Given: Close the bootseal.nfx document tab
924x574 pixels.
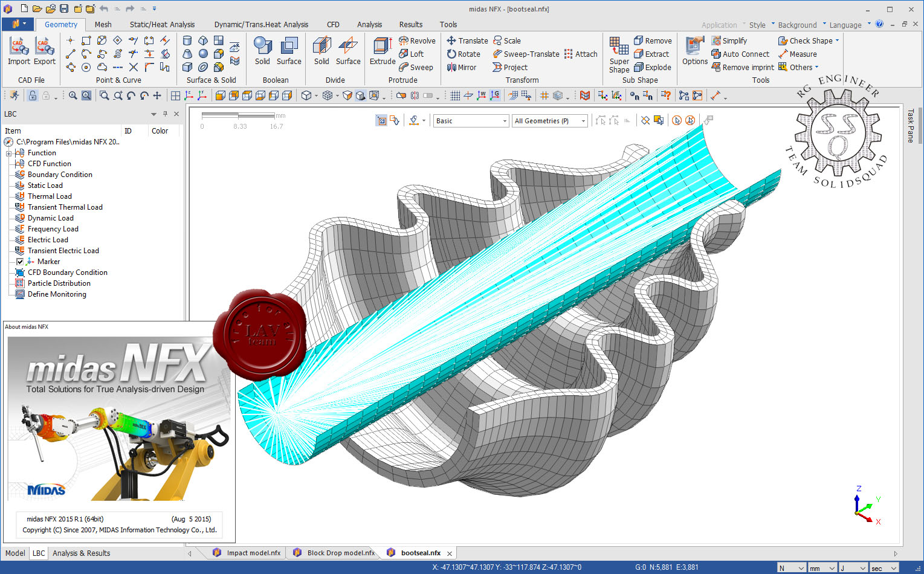Looking at the screenshot, I should coord(450,553).
